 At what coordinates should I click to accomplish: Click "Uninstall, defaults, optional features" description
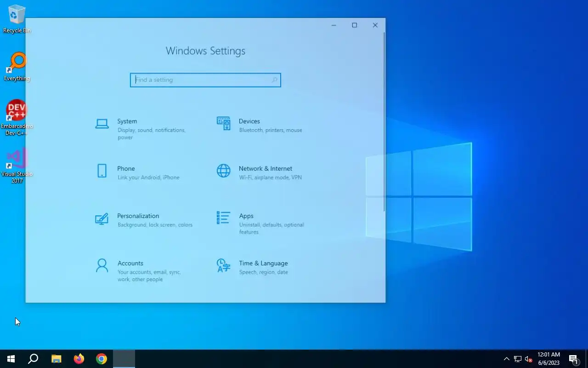tap(271, 229)
